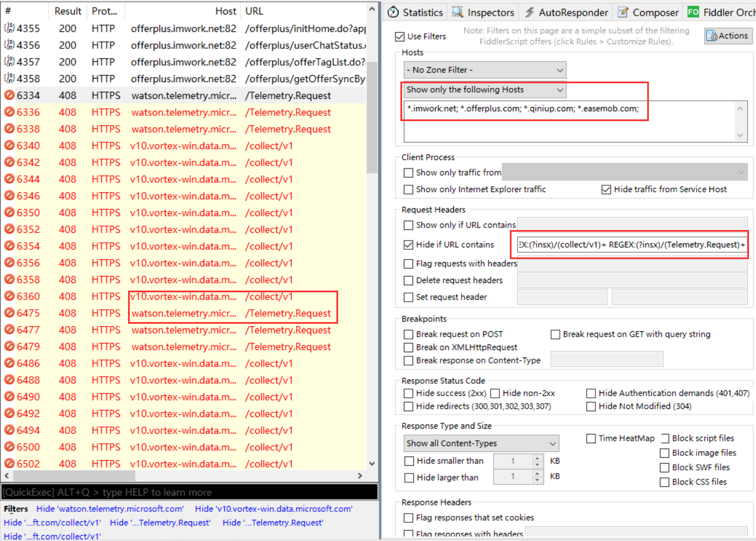This screenshot has height=541, width=756.
Task: Click the Hide if URL contains field
Action: [632, 245]
